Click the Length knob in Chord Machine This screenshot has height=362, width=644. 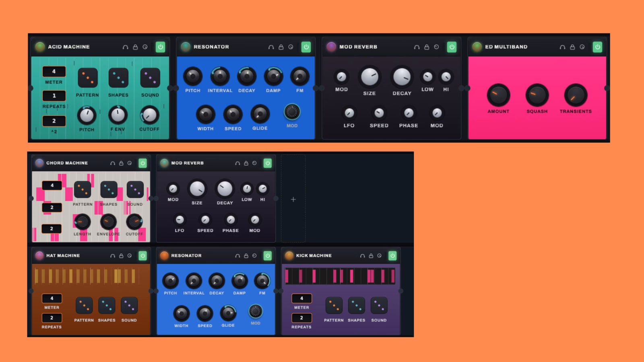[82, 222]
